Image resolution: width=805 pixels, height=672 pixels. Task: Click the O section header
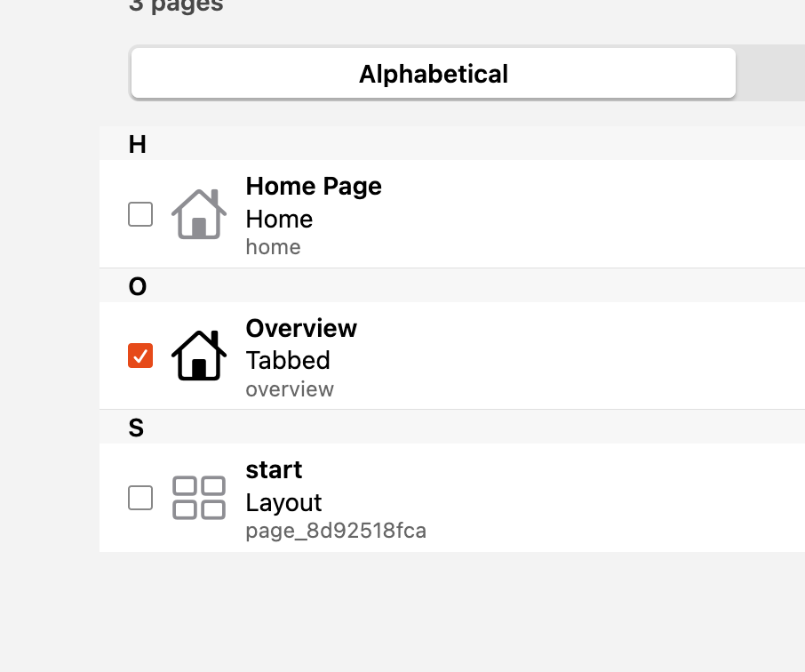point(137,287)
